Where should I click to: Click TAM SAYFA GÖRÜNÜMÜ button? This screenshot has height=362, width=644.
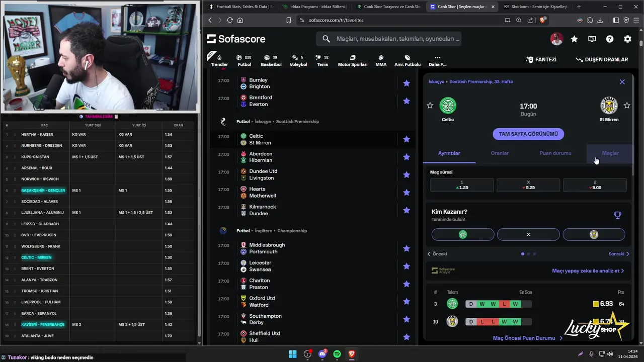[528, 134]
